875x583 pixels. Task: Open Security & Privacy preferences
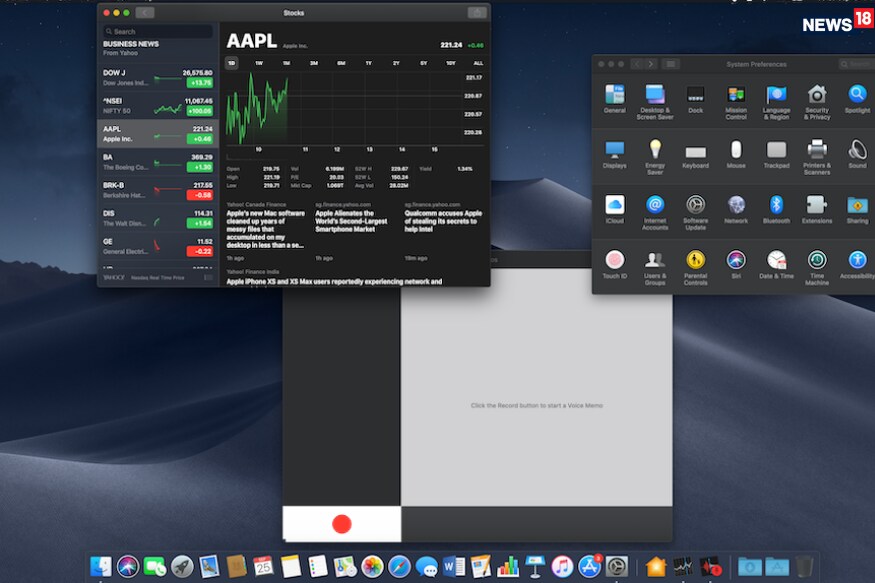pos(817,102)
